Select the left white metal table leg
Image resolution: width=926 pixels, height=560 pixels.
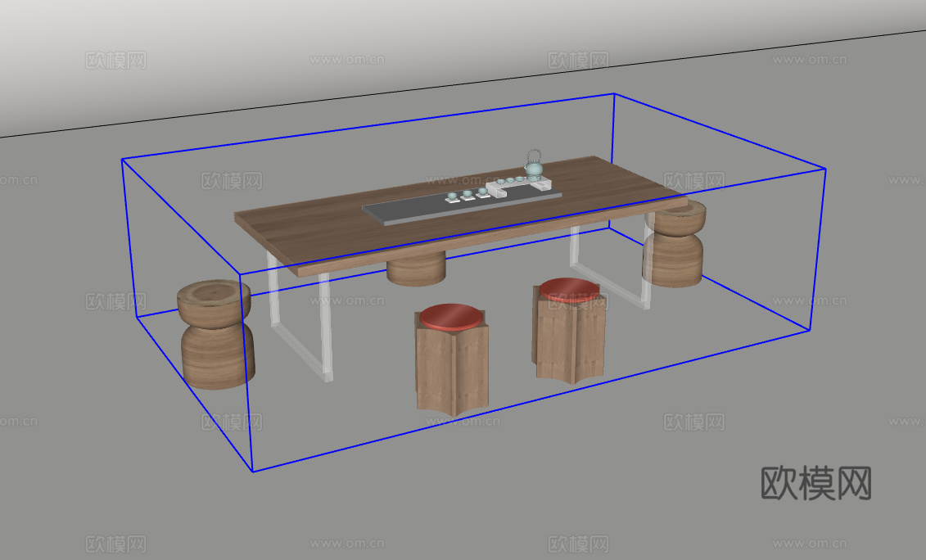tap(298, 327)
